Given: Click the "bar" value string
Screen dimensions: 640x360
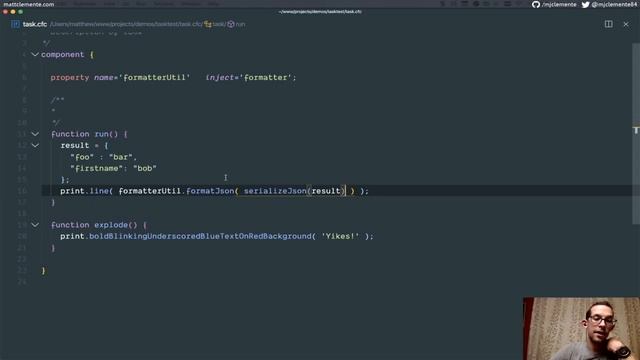Looking at the screenshot, I should coord(121,157).
